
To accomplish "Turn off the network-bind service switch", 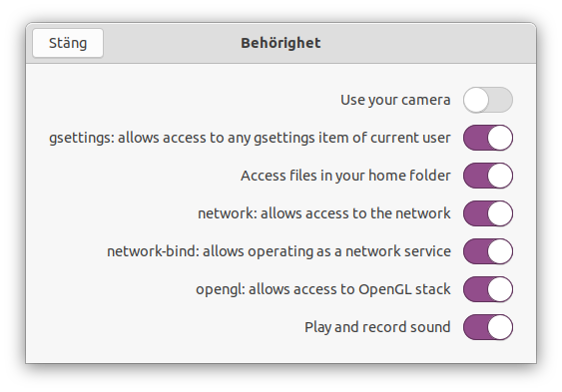I will tap(488, 251).
